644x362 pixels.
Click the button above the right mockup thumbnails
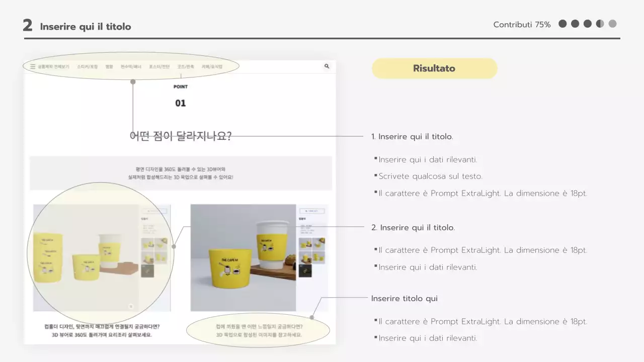[x=311, y=211]
